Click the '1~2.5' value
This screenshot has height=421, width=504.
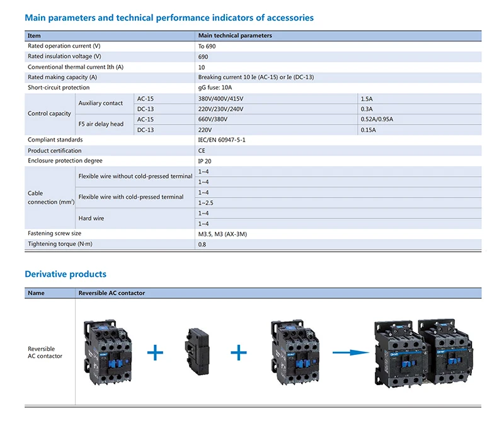(x=205, y=203)
